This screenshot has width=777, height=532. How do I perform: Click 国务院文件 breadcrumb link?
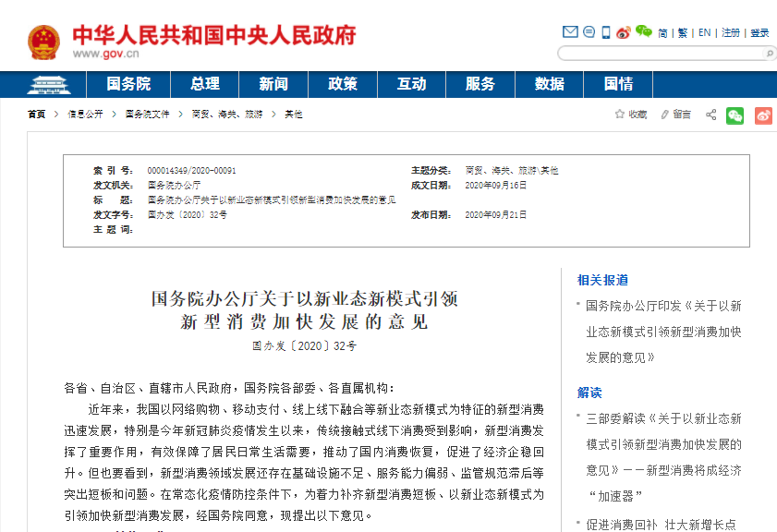coord(148,115)
